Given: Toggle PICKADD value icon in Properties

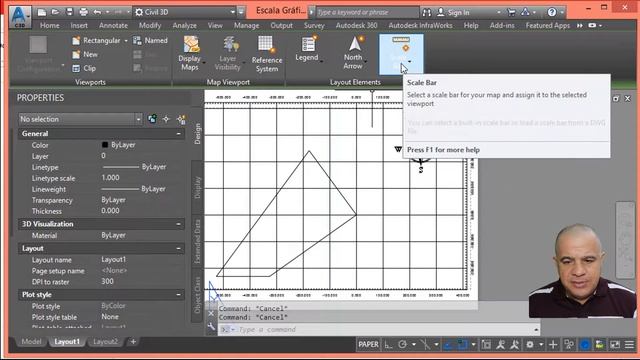Looking at the screenshot, I should coord(152,119).
